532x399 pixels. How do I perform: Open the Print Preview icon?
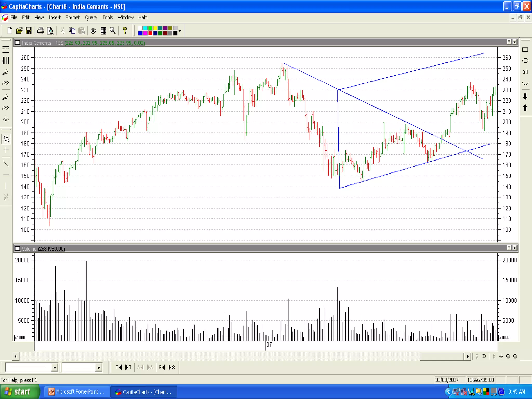(x=50, y=31)
